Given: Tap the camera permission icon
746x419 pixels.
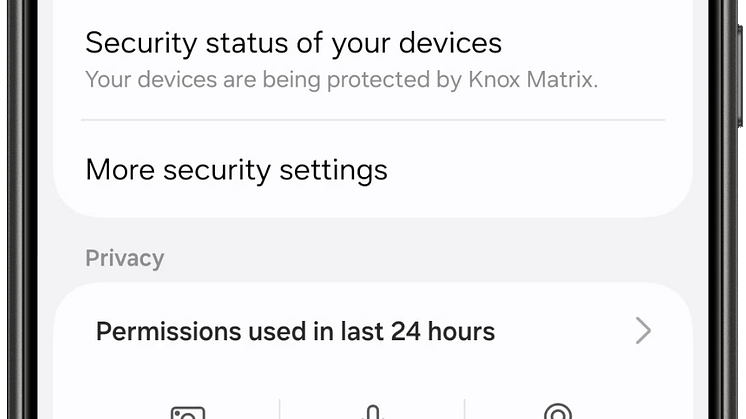Looking at the screenshot, I should 187,412.
